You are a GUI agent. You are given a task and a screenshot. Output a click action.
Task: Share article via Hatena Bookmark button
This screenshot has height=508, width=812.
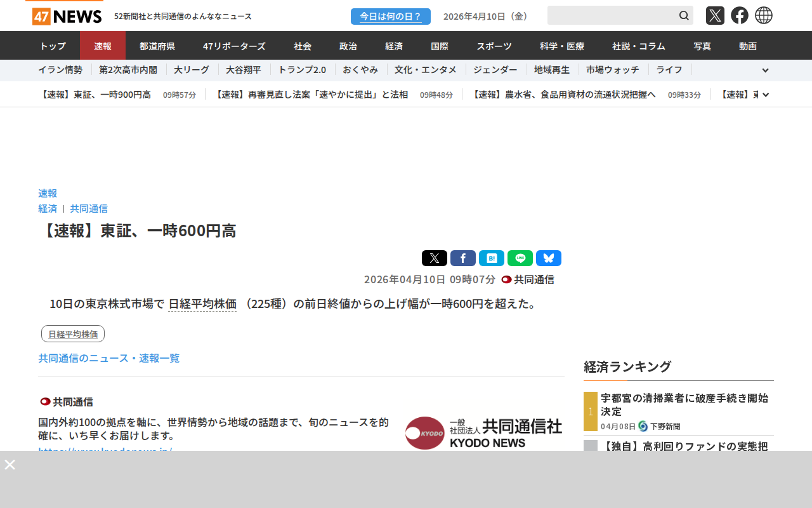tap(492, 258)
